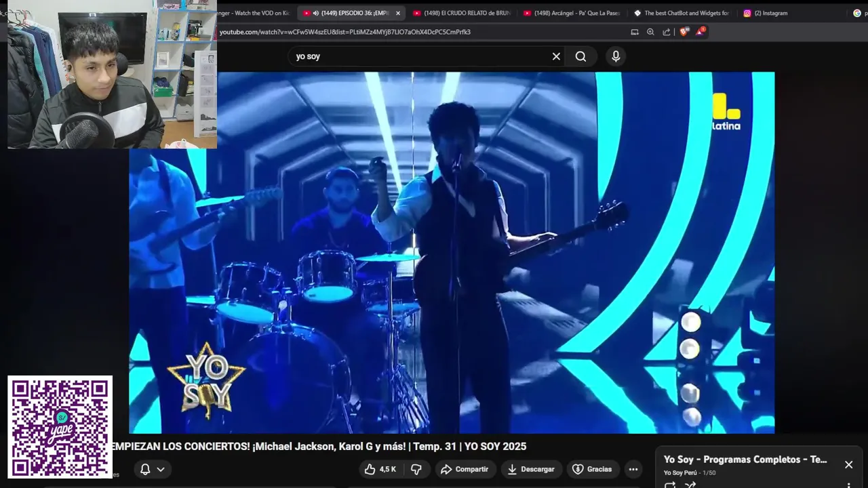Click the video player frame
Screen dimensions: 868x488
(x=452, y=252)
